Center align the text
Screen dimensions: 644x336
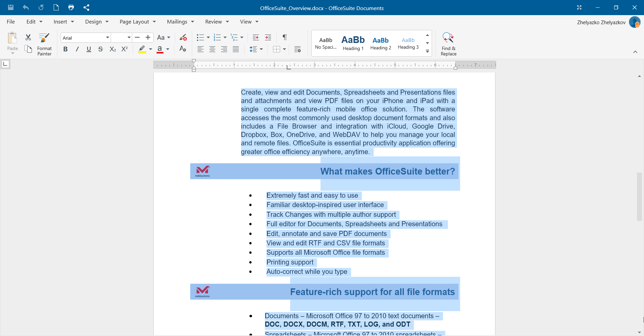tap(212, 49)
